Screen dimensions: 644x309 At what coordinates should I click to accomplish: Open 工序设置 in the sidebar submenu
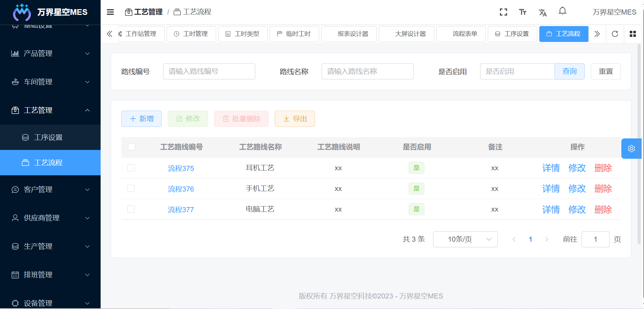[x=50, y=137]
